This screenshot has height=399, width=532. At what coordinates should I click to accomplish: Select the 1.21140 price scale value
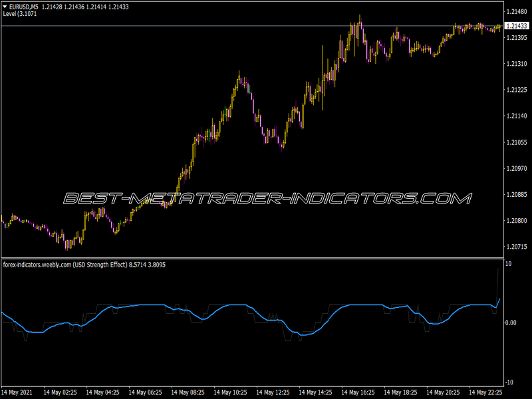[x=517, y=116]
